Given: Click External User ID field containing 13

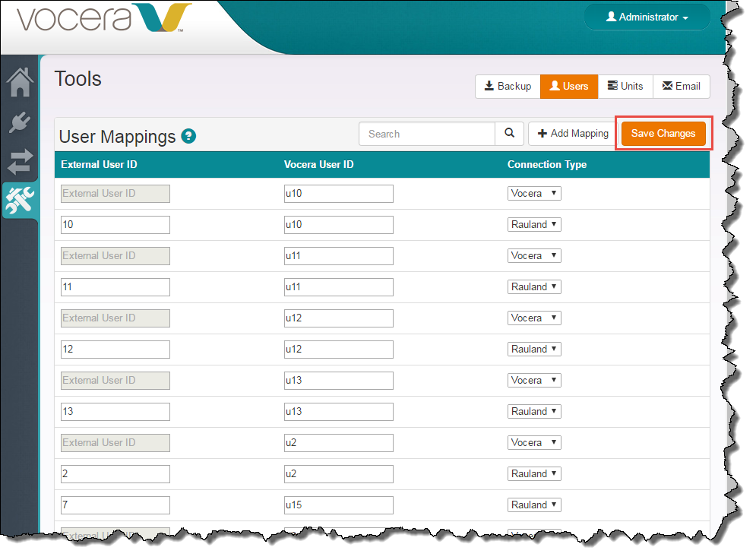Looking at the screenshot, I should [115, 411].
